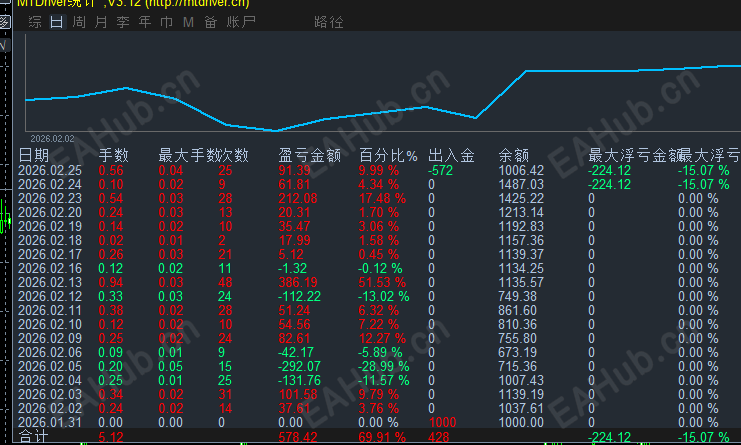Click balance 1487.03
This screenshot has height=445, width=741.
tap(521, 184)
